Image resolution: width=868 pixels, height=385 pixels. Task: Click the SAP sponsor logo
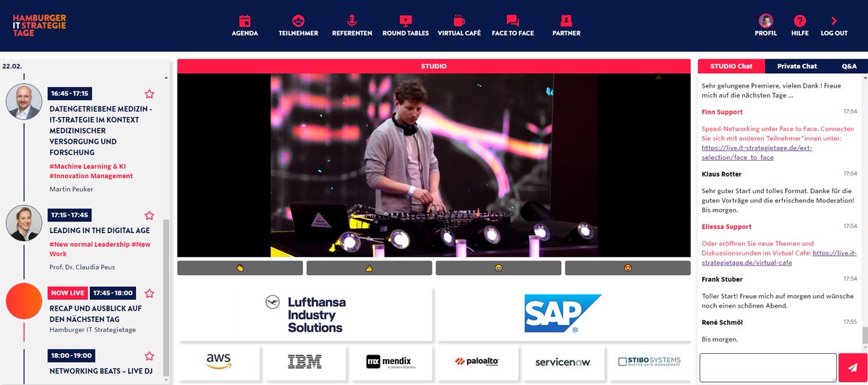564,314
